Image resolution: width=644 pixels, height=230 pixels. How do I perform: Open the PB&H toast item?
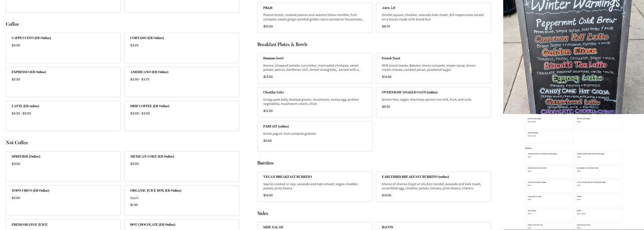pos(315,17)
